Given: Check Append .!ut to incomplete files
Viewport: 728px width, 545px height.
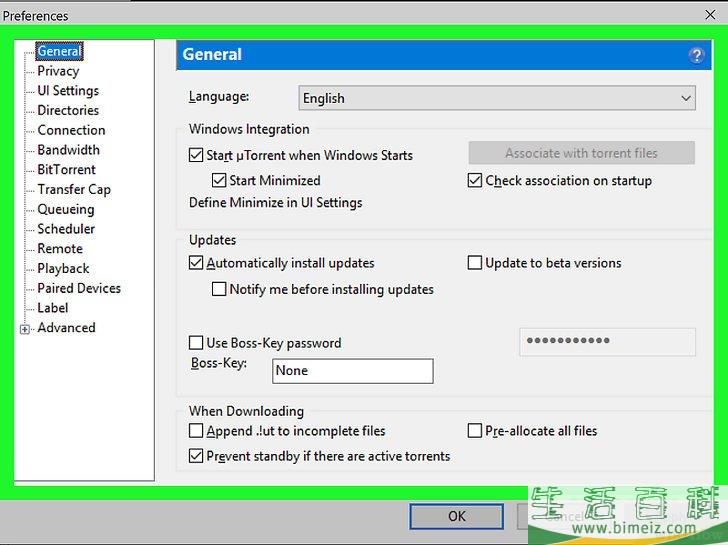Looking at the screenshot, I should pos(196,431).
